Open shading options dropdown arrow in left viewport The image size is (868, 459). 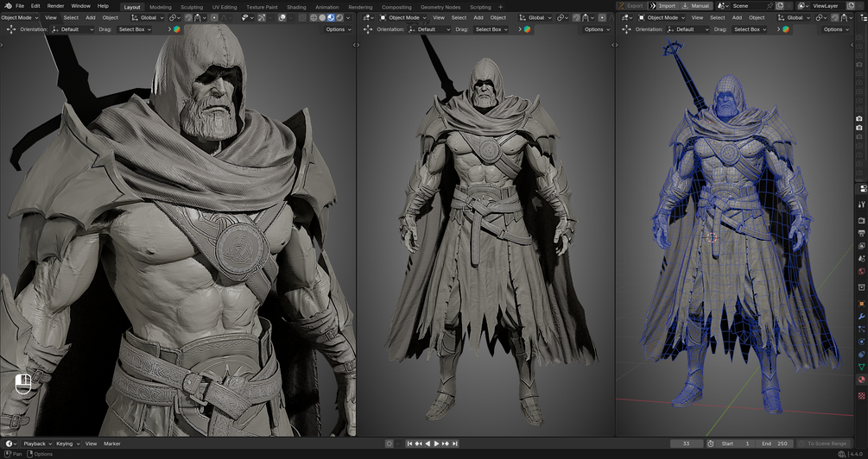click(348, 18)
